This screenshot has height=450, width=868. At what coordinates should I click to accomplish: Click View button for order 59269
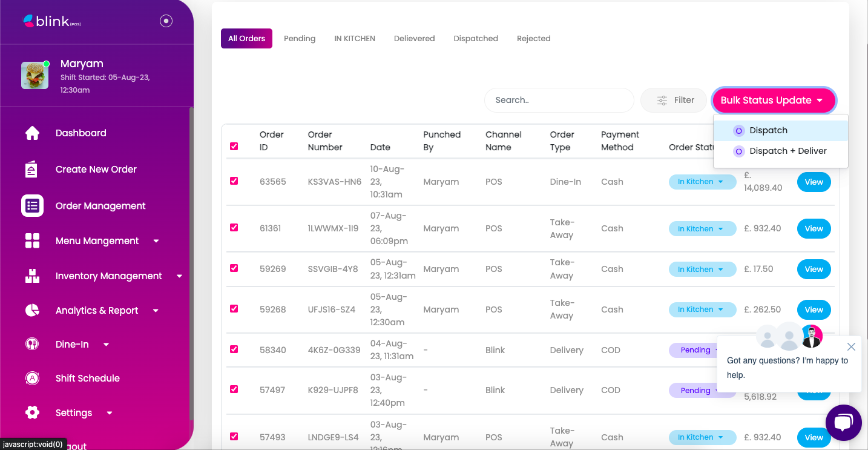point(814,270)
